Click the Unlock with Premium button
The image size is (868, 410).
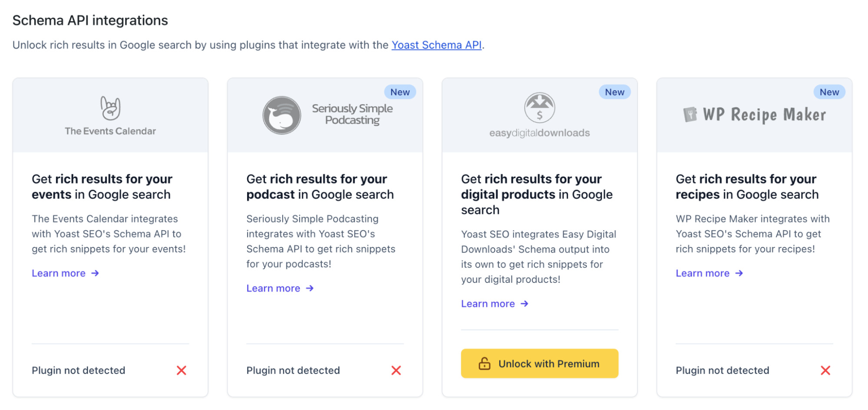(539, 364)
